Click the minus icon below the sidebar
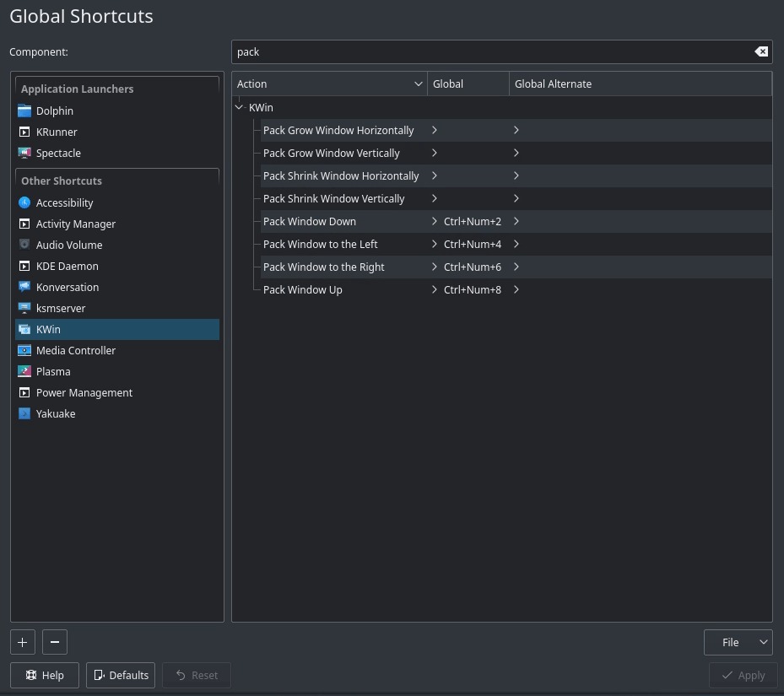 tap(54, 642)
